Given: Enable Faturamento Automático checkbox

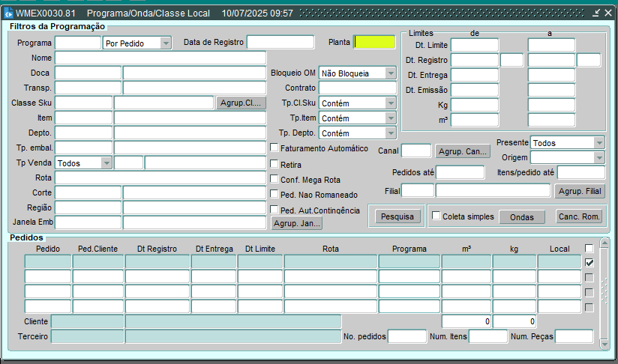Looking at the screenshot, I should point(274,148).
